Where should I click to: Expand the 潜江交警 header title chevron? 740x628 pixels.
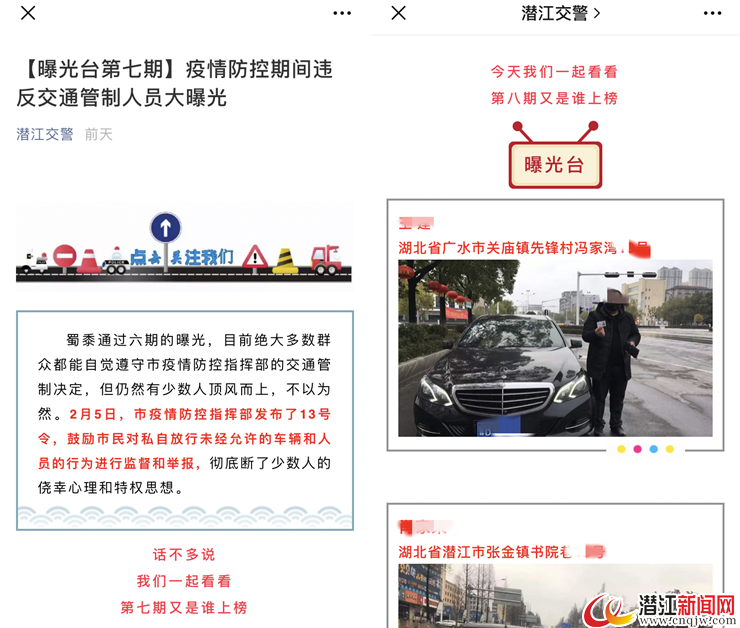(x=597, y=13)
